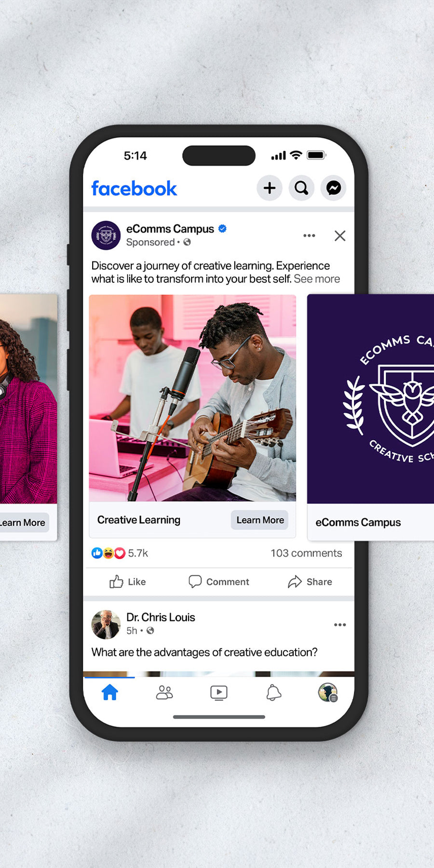Image resolution: width=434 pixels, height=868 pixels.
Task: Open Facebook search magnifier icon
Action: [301, 188]
